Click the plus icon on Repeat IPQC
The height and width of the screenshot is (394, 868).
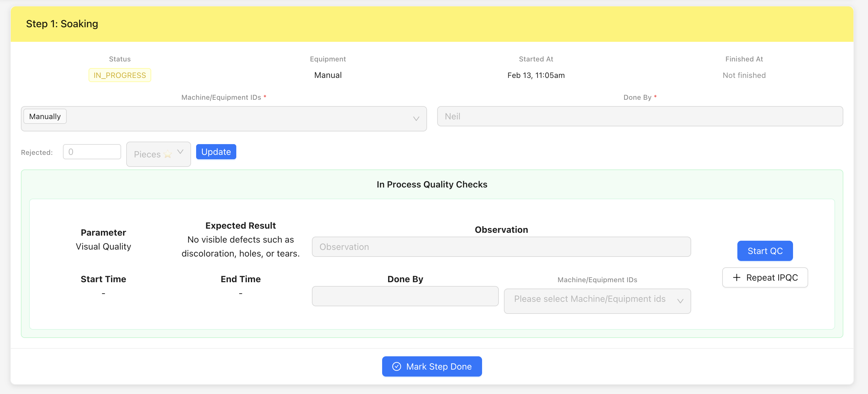point(736,277)
